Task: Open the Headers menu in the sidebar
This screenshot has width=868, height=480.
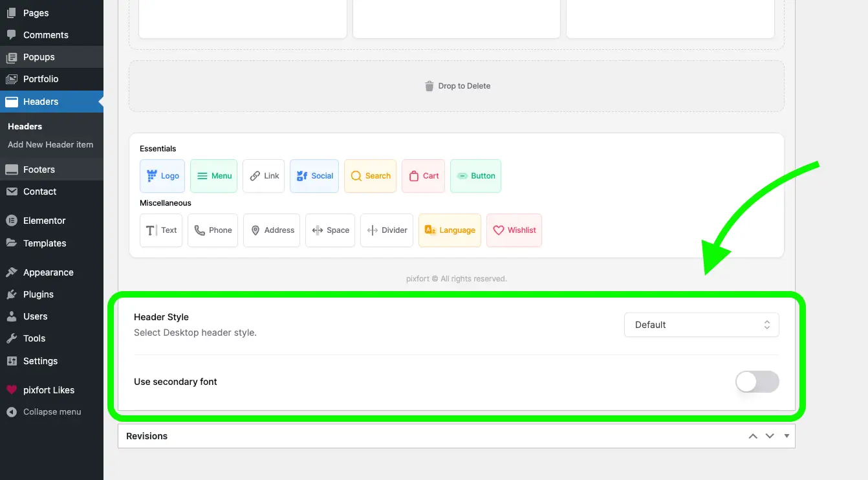Action: click(x=39, y=102)
